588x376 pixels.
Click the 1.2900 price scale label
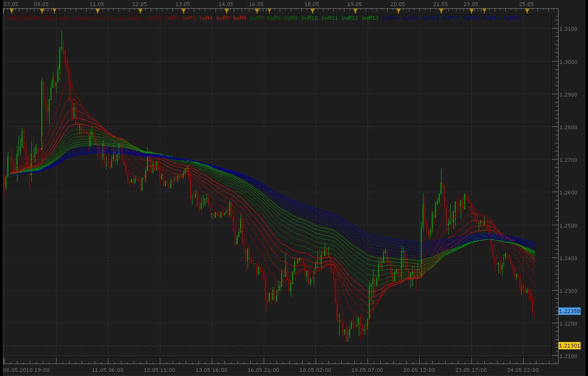coord(568,94)
